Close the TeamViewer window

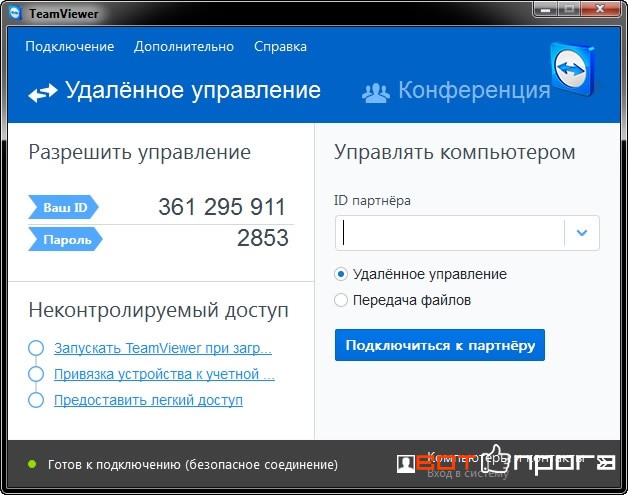[600, 9]
